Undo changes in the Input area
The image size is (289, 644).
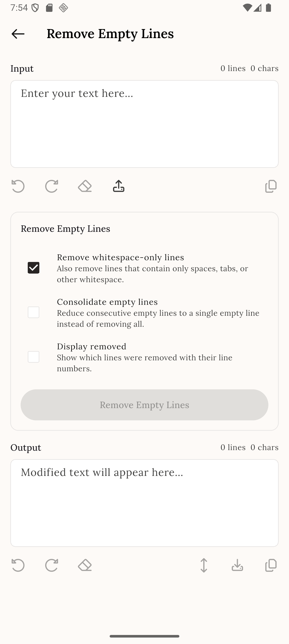coord(18,186)
